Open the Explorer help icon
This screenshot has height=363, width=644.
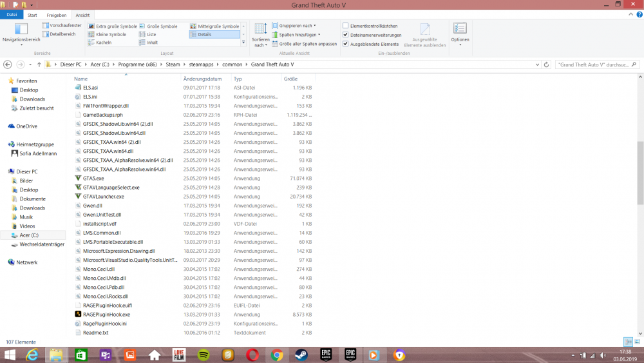pyautogui.click(x=639, y=14)
